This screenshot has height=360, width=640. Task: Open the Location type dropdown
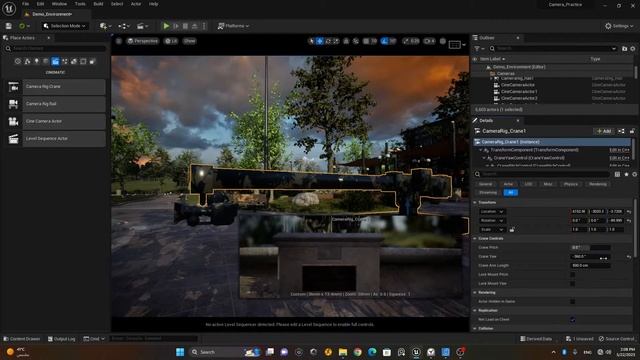[x=492, y=212]
